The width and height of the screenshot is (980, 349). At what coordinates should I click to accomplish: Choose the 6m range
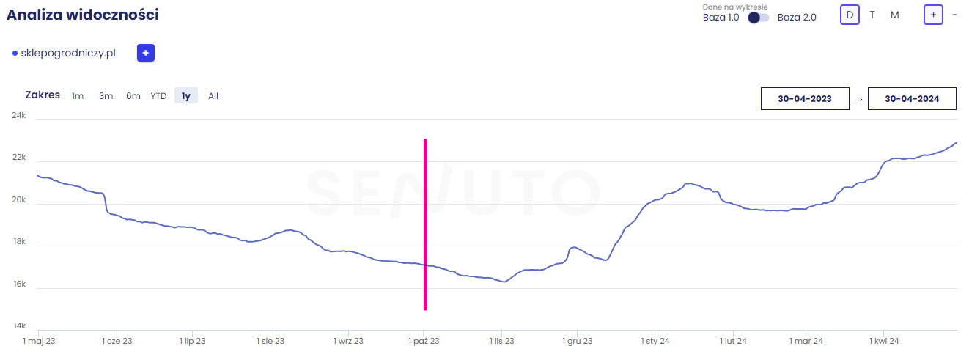click(133, 96)
